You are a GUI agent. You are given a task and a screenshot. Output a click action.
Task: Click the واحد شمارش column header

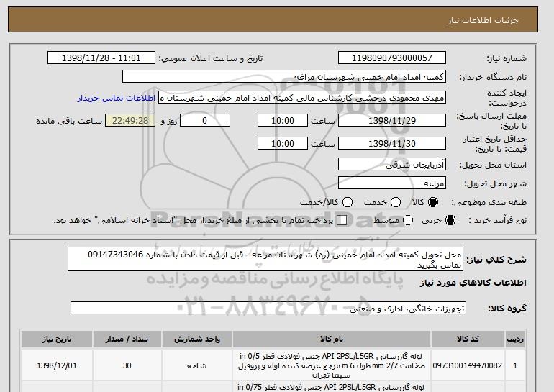[x=197, y=339]
